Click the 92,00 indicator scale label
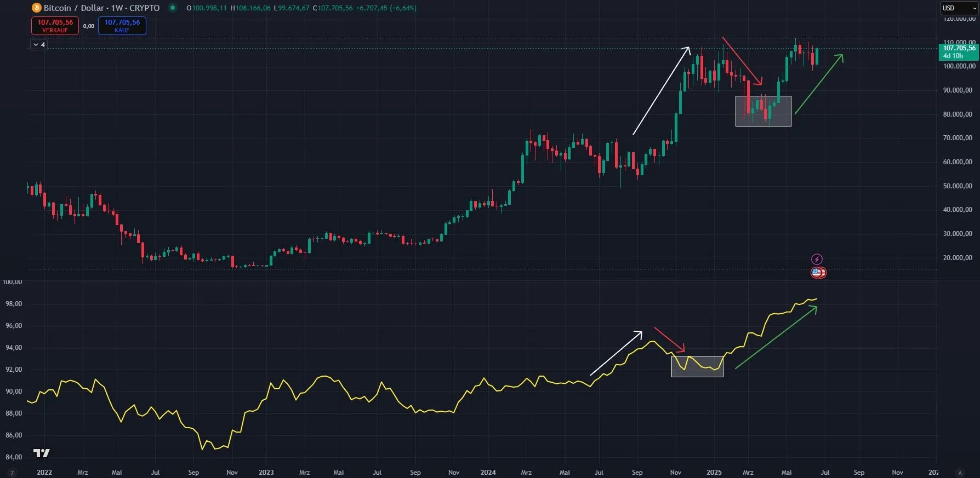This screenshot has width=980, height=478. 14,370
